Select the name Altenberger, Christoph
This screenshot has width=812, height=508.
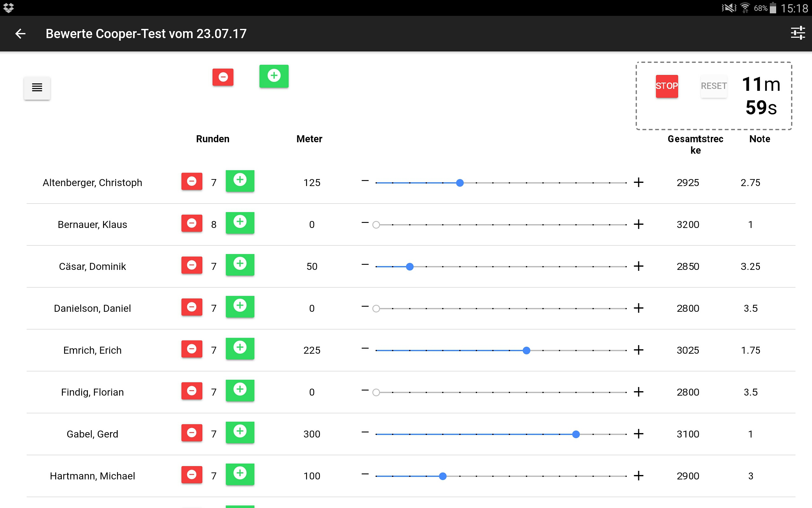click(x=92, y=183)
